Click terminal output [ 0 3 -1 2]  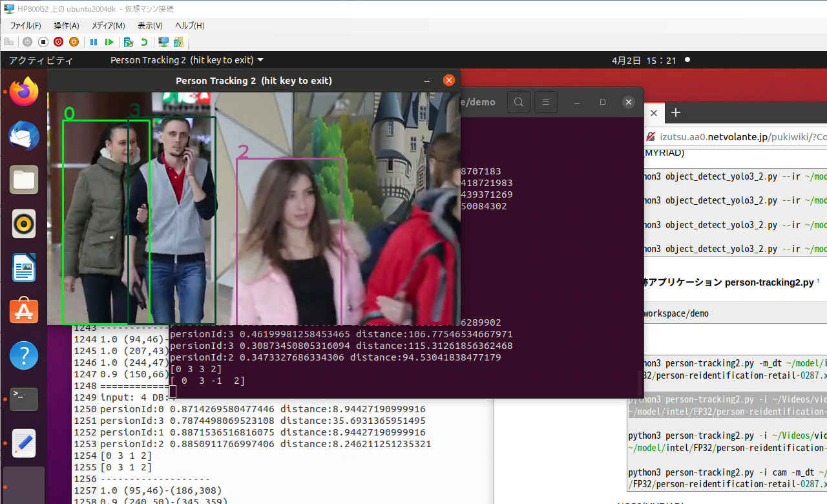coord(207,381)
